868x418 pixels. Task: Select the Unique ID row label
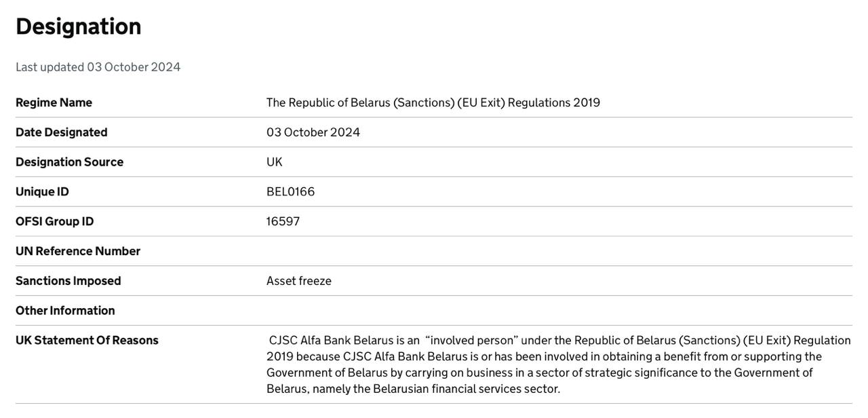[43, 192]
